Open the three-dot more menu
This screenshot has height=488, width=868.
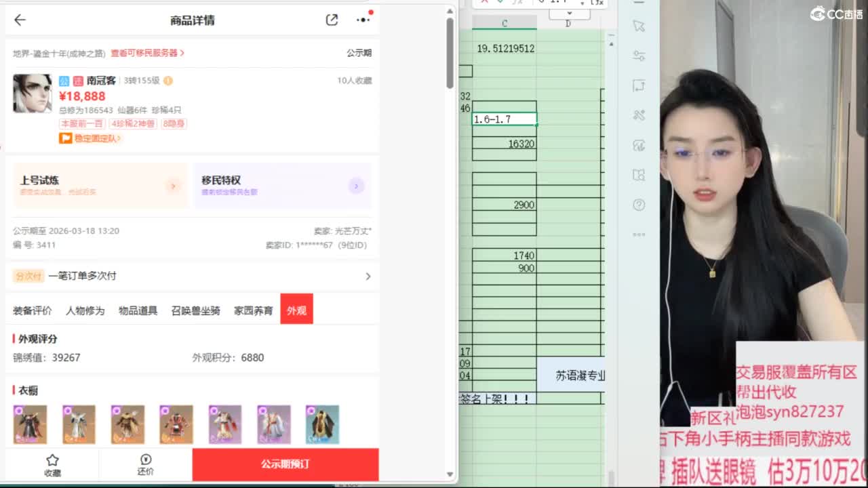click(x=363, y=20)
